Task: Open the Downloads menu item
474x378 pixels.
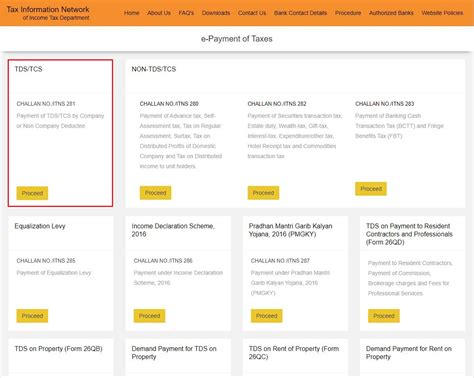Action: (216, 13)
